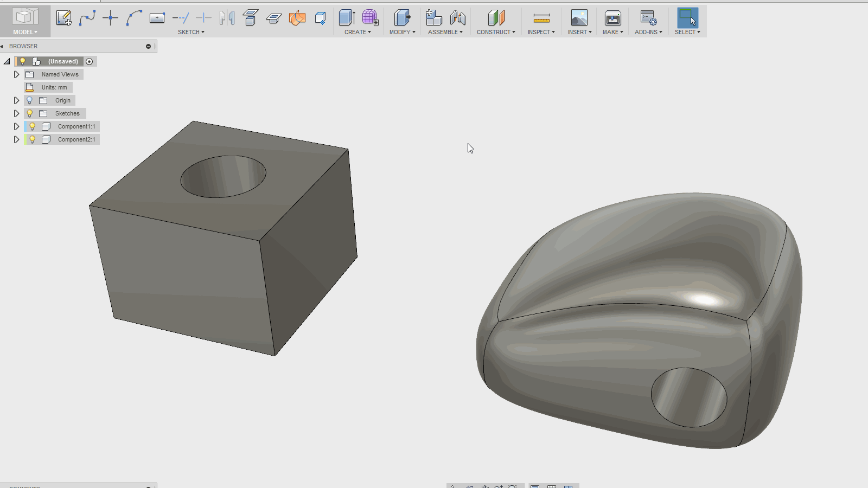Screen dimensions: 868x488
Task: Select the Origin item in browser
Action: pos(63,100)
